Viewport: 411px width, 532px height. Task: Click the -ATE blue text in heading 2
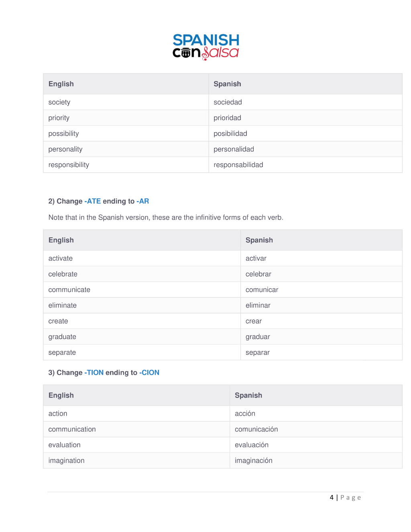coord(93,201)
